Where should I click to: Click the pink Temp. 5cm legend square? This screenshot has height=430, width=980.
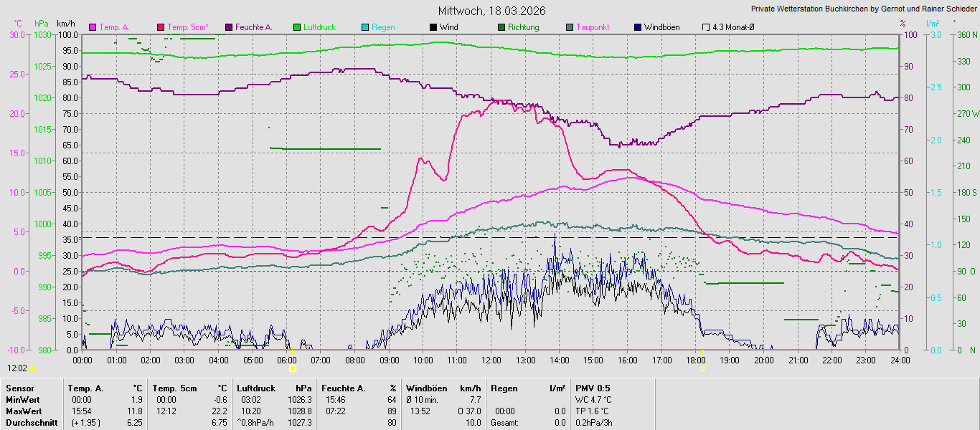pos(161,27)
